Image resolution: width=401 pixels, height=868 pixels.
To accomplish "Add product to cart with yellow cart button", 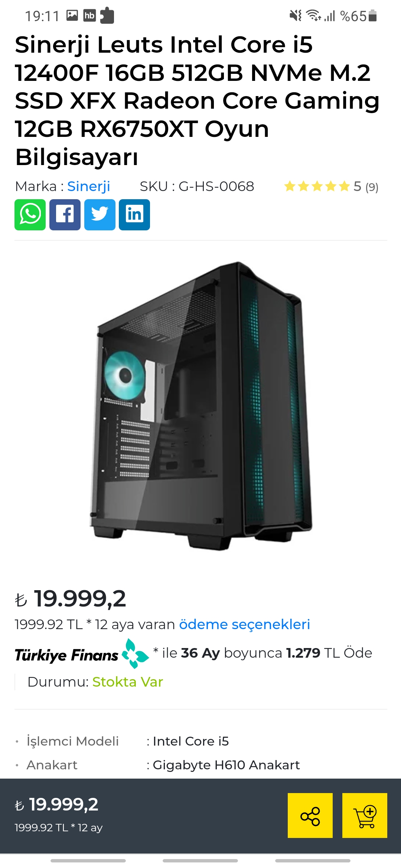I will [365, 815].
